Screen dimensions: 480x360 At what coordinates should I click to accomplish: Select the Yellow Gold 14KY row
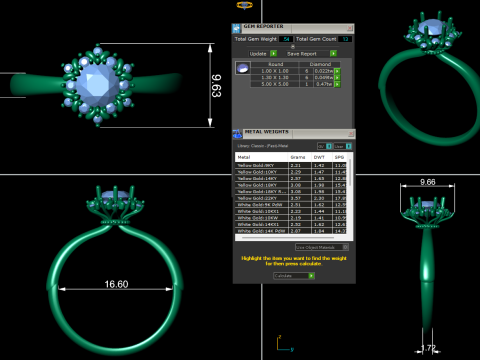[291, 178]
